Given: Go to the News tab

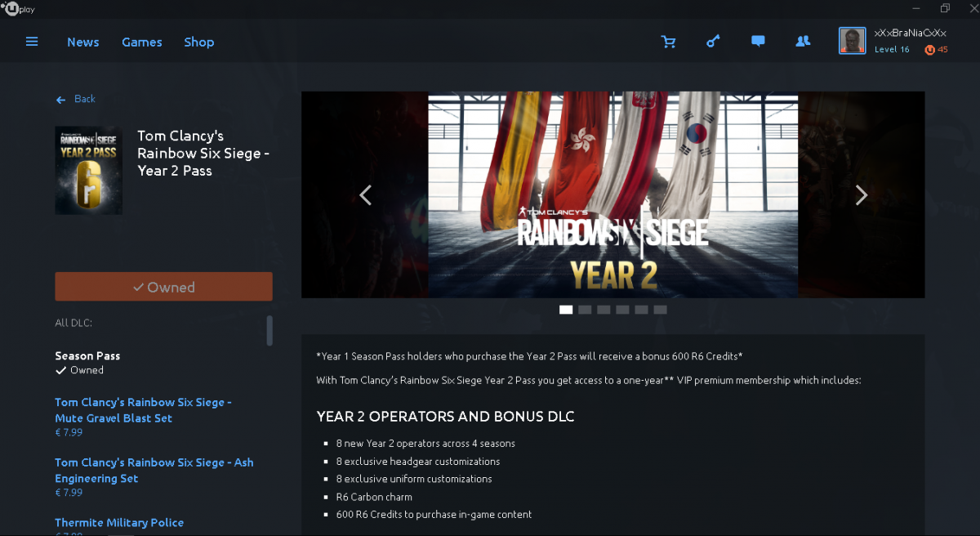Looking at the screenshot, I should (x=83, y=42).
